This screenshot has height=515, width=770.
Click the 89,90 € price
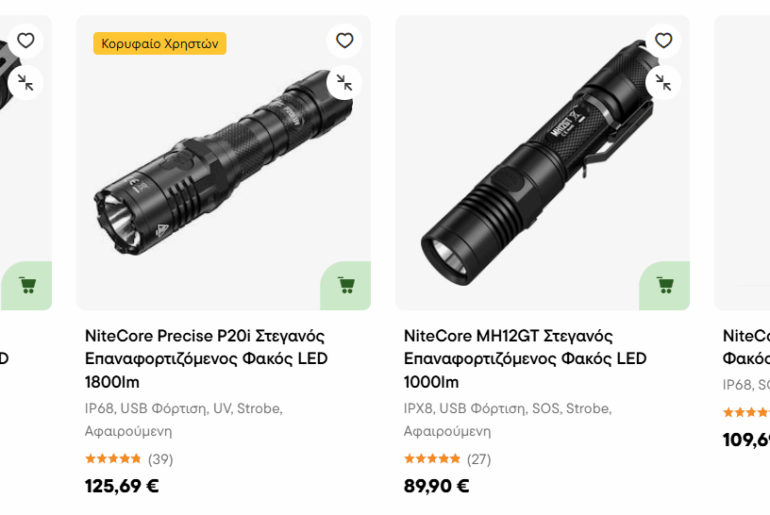pyautogui.click(x=437, y=487)
